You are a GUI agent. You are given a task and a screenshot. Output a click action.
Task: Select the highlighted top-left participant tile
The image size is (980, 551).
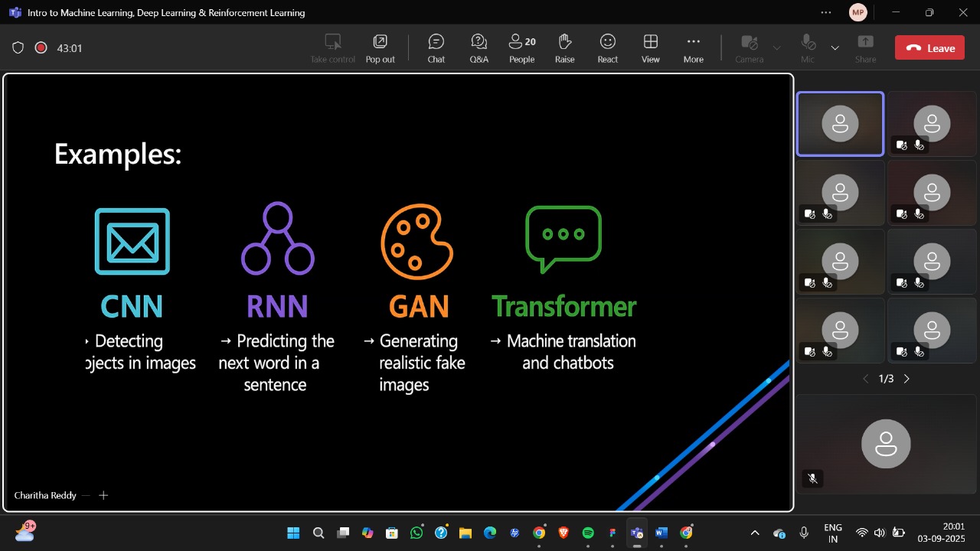[840, 123]
